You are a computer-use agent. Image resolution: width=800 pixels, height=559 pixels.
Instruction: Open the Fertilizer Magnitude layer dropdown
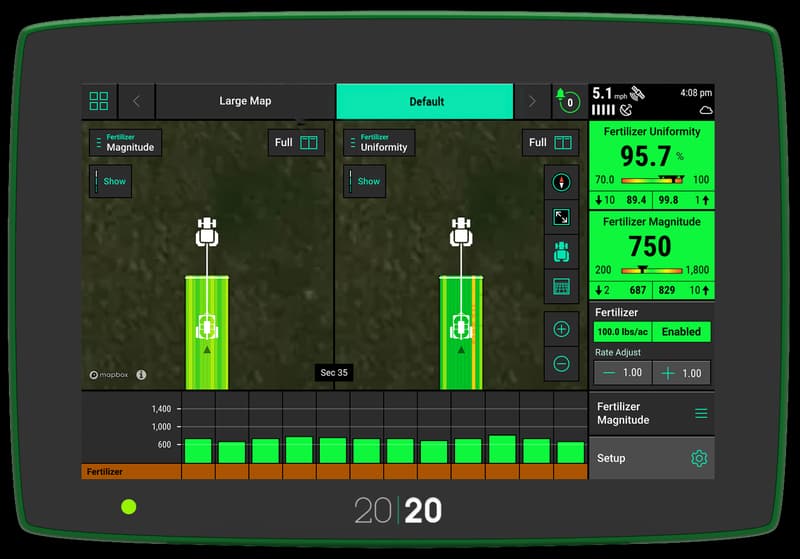click(126, 142)
